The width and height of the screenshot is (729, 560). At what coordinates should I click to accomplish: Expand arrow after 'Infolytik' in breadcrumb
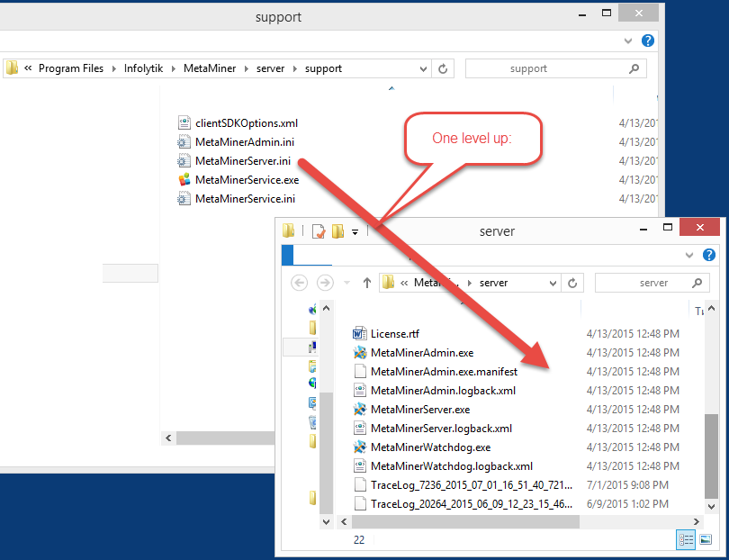[x=174, y=68]
